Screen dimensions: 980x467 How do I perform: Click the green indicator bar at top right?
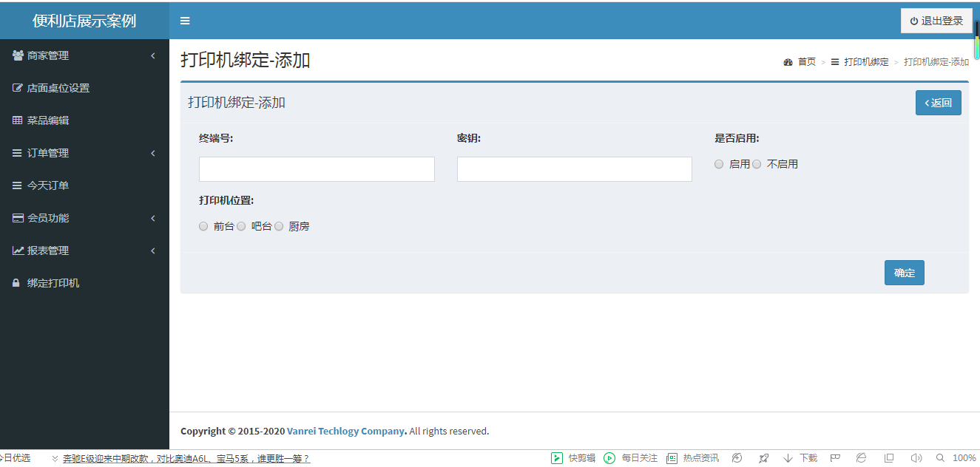976,40
